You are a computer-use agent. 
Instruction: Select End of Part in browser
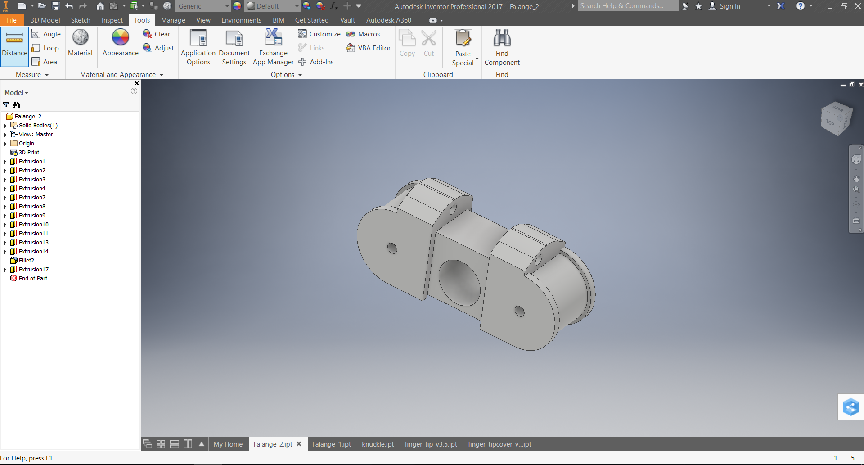29,278
